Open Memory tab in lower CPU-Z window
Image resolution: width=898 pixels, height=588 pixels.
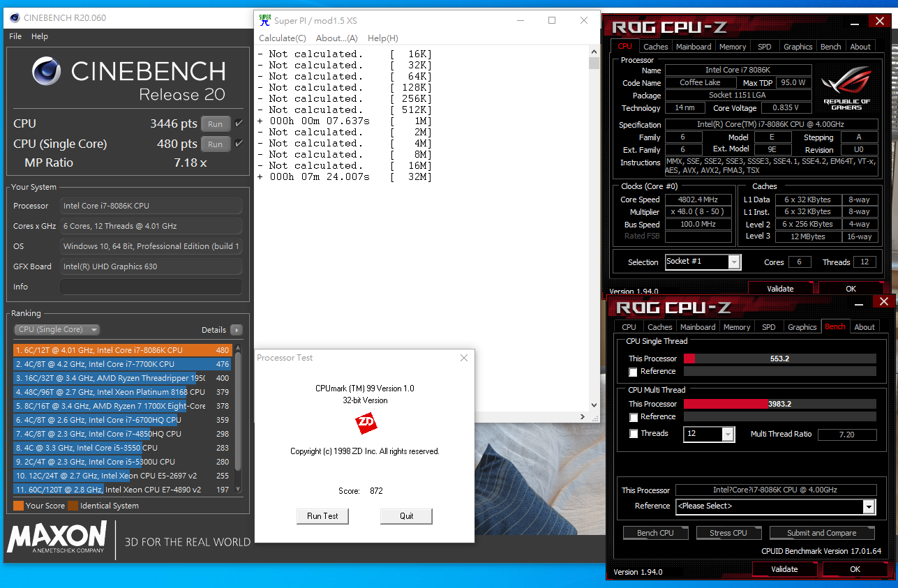[737, 327]
